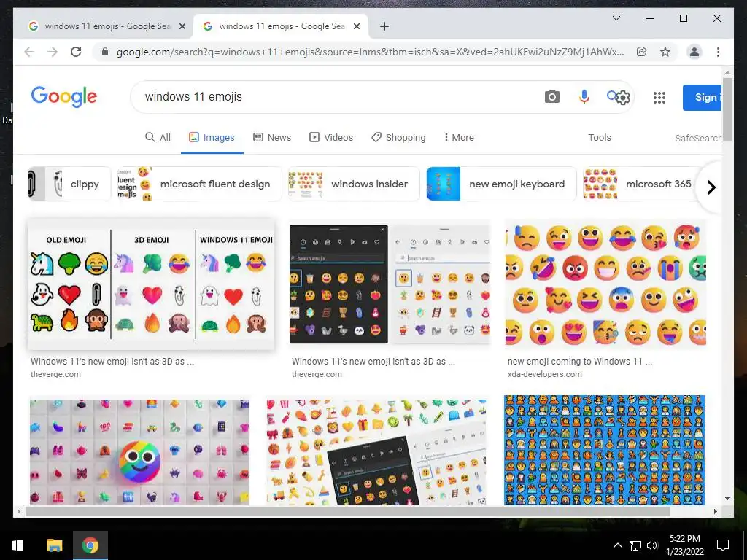Share this page with the share icon

coord(642,52)
